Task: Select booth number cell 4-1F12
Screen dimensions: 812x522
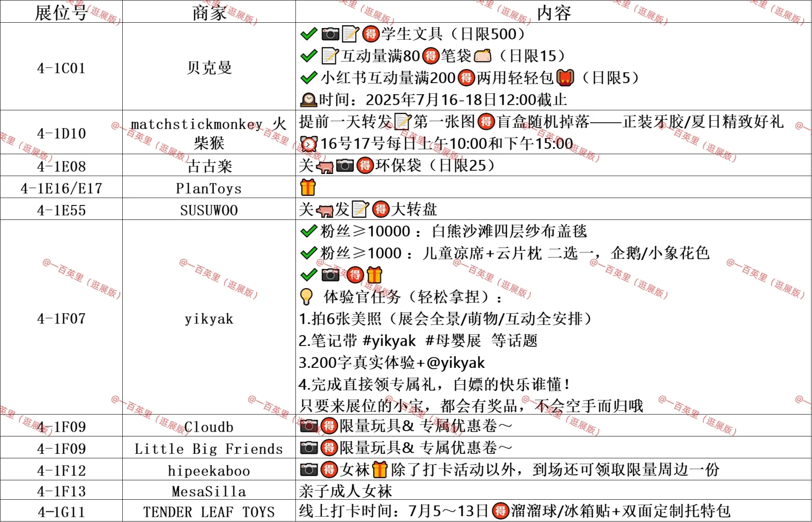Action: coord(61,469)
